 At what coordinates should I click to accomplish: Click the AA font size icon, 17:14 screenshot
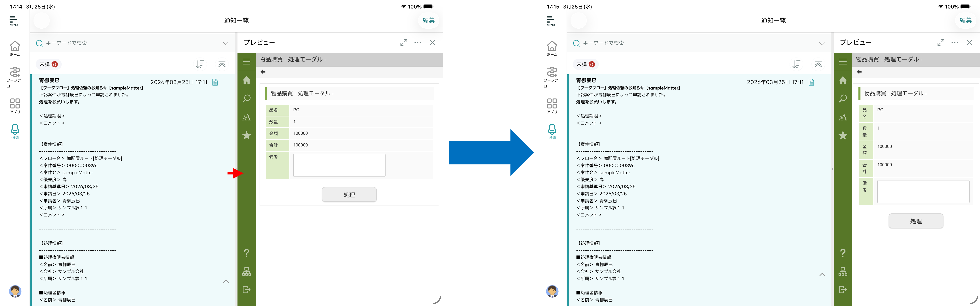246,117
